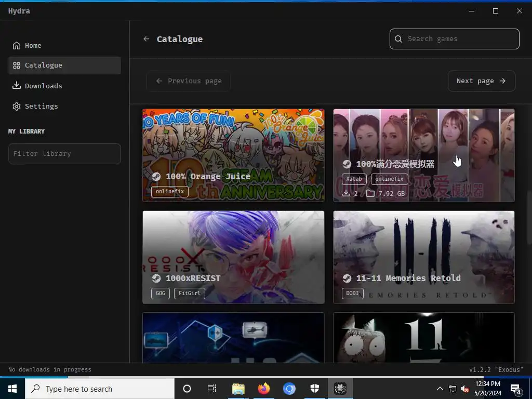This screenshot has height=399, width=532.
Task: Open Cortana circle icon on taskbar
Action: coord(187,389)
